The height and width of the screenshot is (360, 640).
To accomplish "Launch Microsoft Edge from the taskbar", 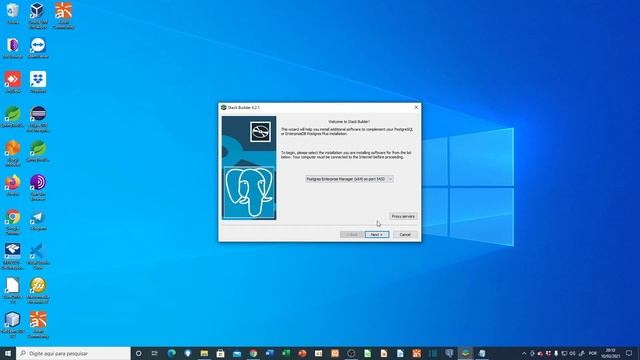I will pos(171,353).
